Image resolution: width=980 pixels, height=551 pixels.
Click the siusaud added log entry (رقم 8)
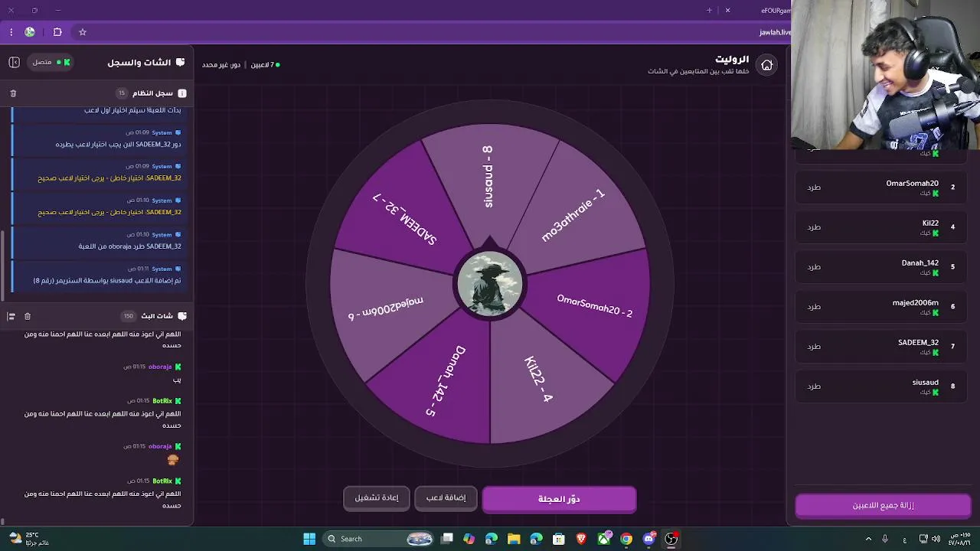(x=98, y=275)
